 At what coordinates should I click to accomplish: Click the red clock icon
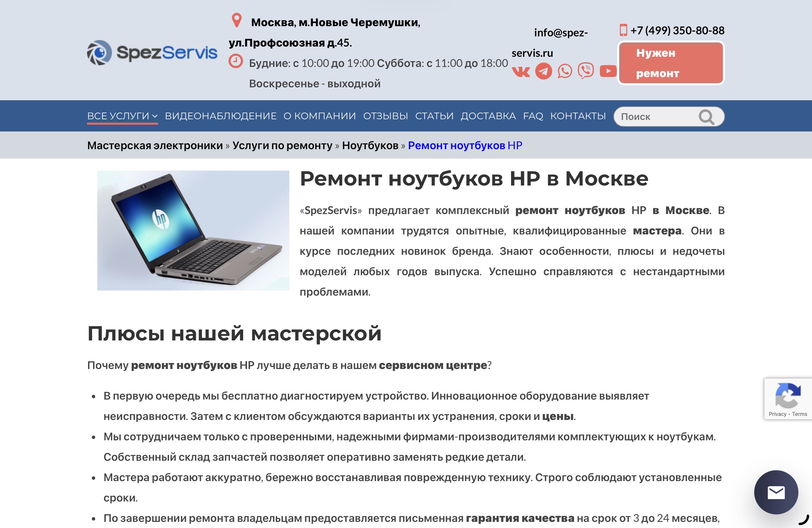tap(235, 61)
